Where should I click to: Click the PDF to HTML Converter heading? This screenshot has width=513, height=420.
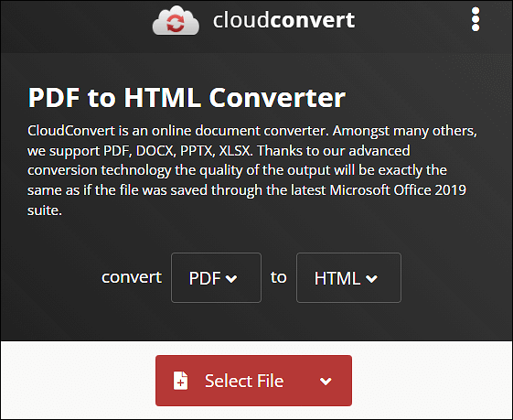pyautogui.click(x=187, y=98)
